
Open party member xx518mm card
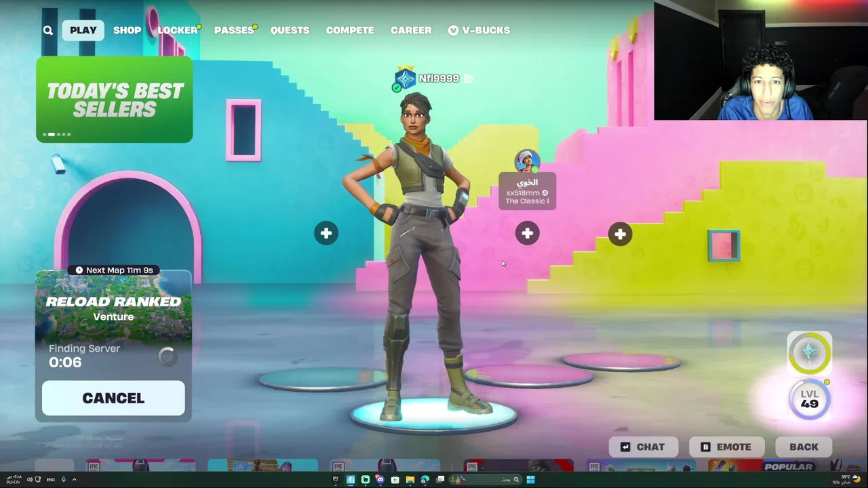527,192
